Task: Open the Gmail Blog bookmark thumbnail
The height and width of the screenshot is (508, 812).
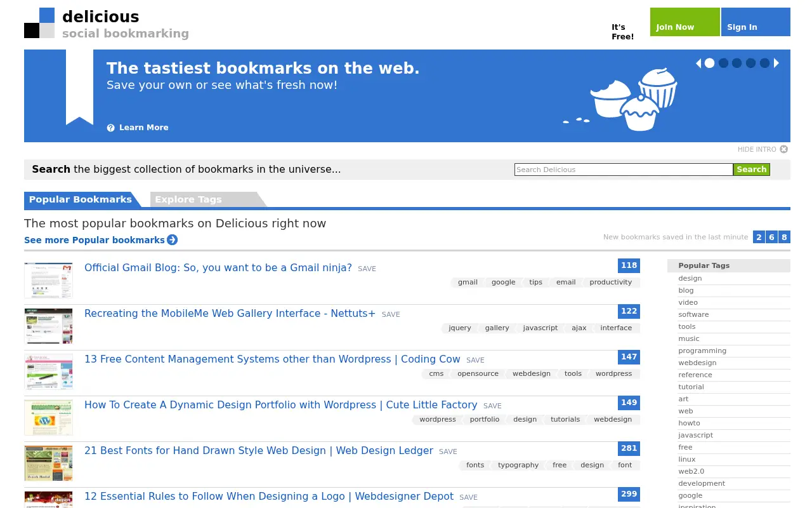Action: pyautogui.click(x=49, y=281)
